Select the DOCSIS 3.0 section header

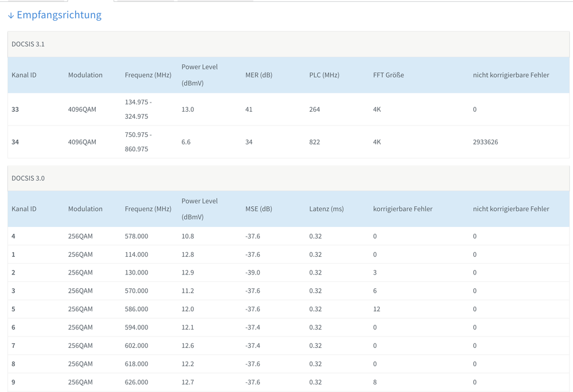point(289,178)
